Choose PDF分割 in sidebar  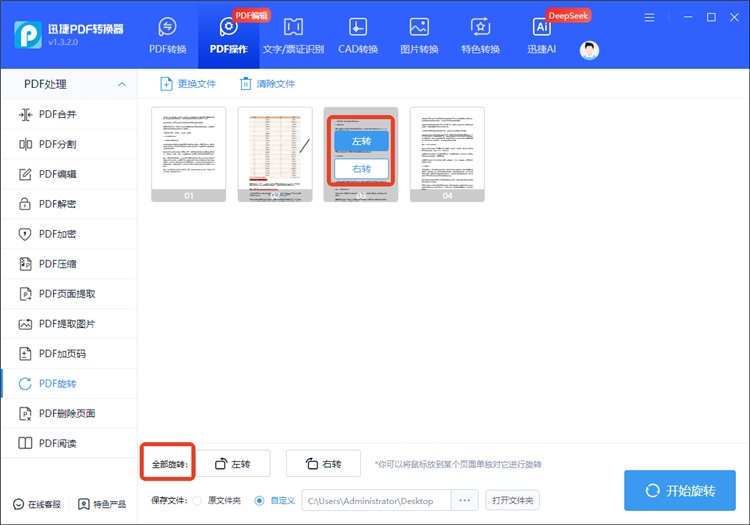(69, 144)
